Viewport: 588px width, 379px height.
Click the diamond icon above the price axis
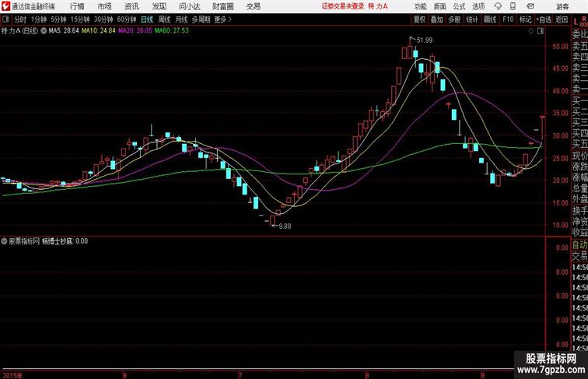click(531, 31)
